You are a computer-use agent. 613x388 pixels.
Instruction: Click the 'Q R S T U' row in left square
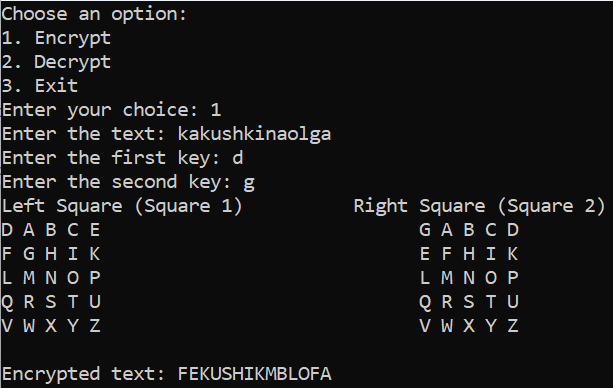[51, 302]
